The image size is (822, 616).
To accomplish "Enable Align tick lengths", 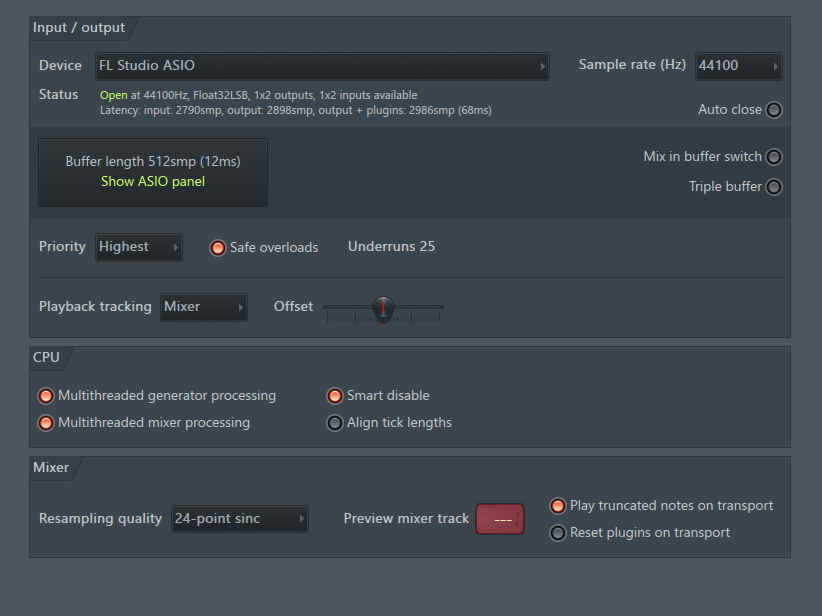I will (334, 423).
